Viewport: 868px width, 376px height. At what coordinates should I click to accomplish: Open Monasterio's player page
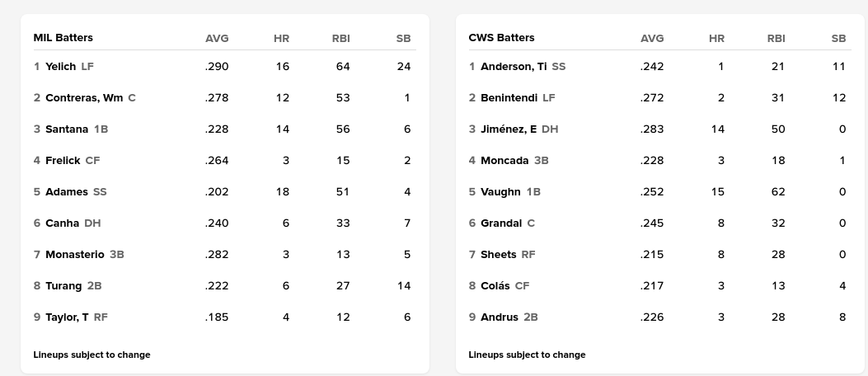[75, 255]
